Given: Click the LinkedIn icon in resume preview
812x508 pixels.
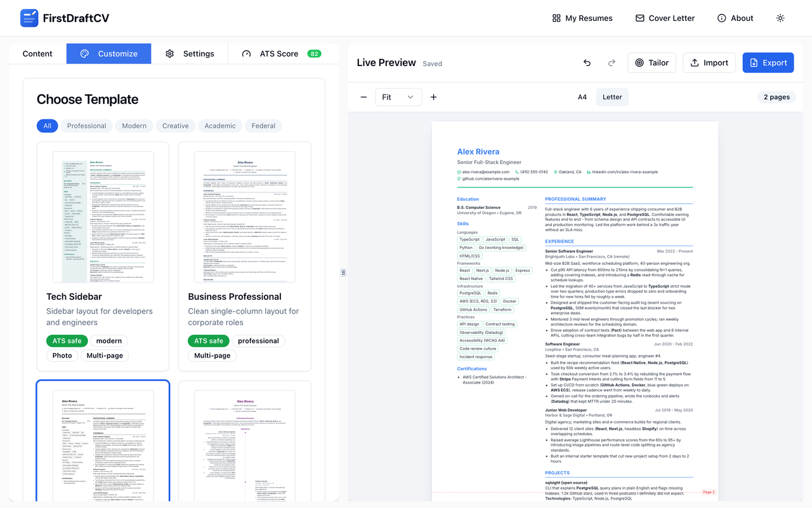Looking at the screenshot, I should pos(589,172).
